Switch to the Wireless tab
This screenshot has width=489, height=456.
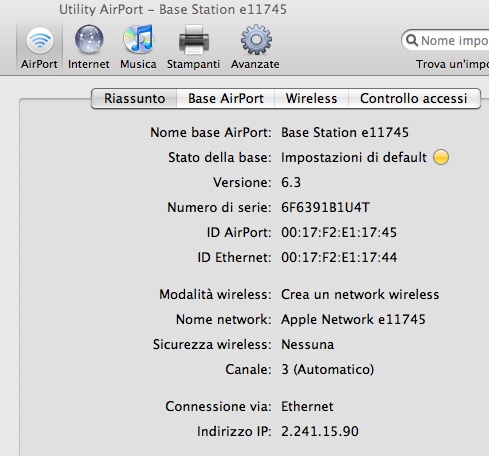311,99
